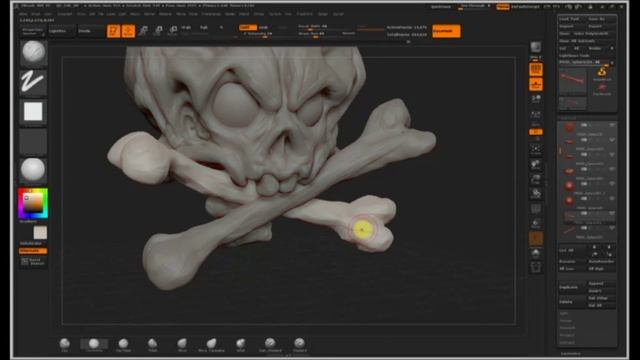Viewport: 640px width, 360px height.
Task: Select the last brush in bottom shelf
Action: [x=300, y=344]
